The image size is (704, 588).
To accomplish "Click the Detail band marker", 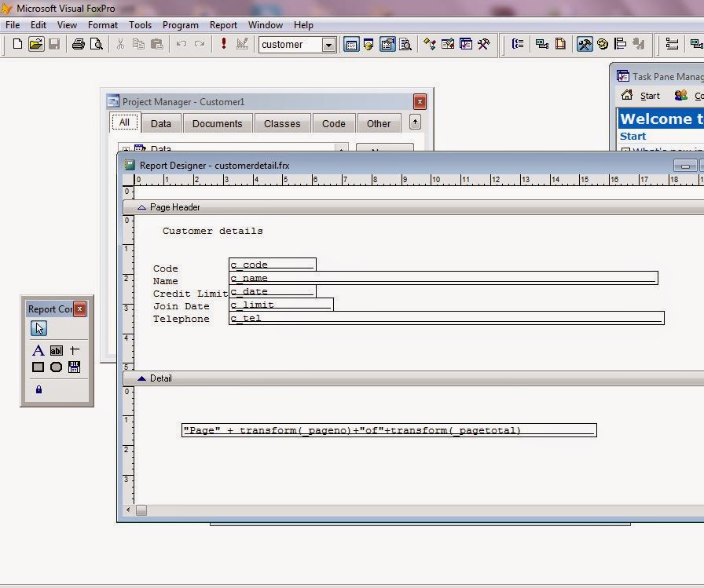I will pos(413,378).
